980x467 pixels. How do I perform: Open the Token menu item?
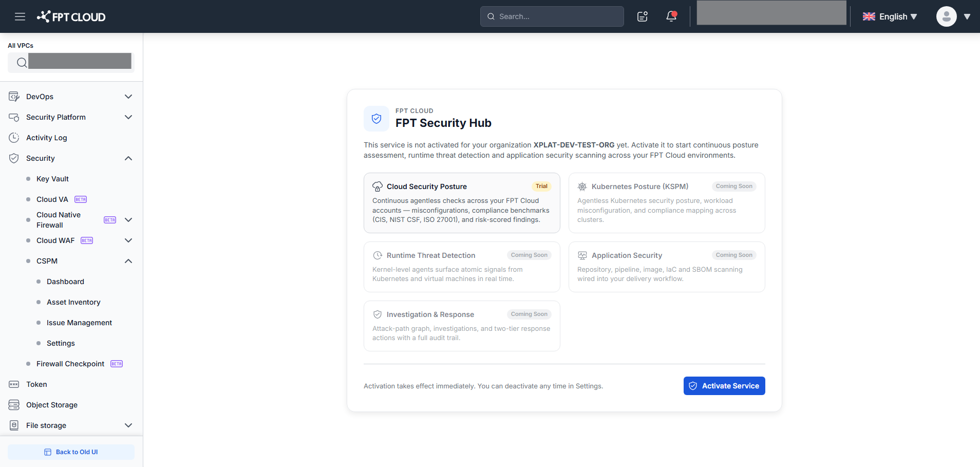tap(36, 384)
